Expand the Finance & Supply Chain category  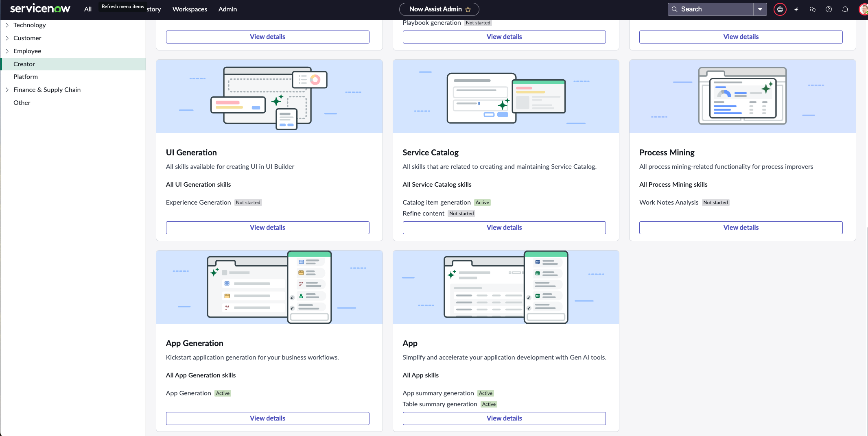(7, 90)
